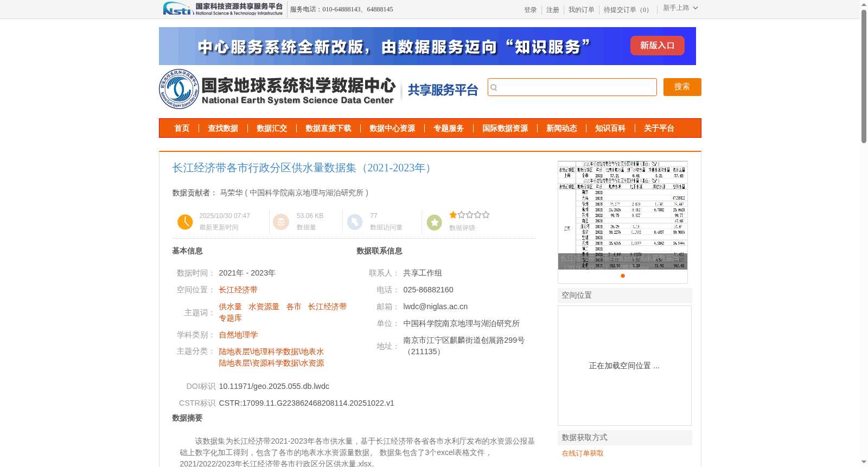Open 陆地表层\地理科学数据\地表水 category link

(271, 351)
